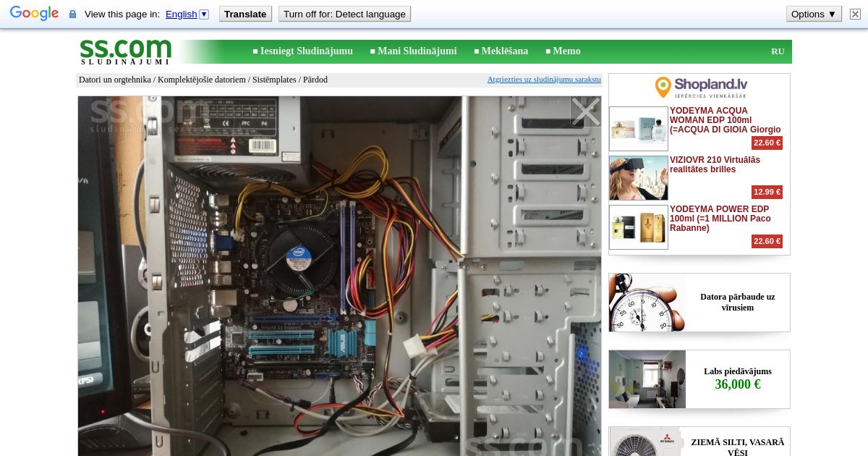Open the English language dropdown arrow
The width and height of the screenshot is (868, 456).
204,14
